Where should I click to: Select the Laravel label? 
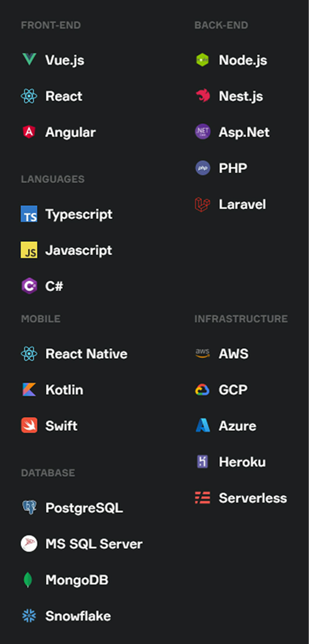(x=242, y=204)
